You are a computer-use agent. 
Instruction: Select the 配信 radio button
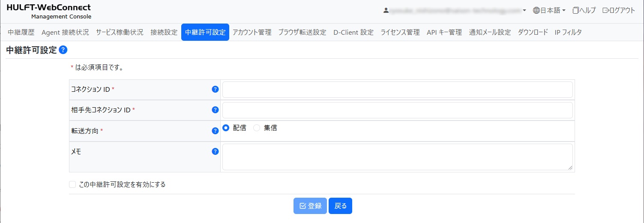(226, 128)
